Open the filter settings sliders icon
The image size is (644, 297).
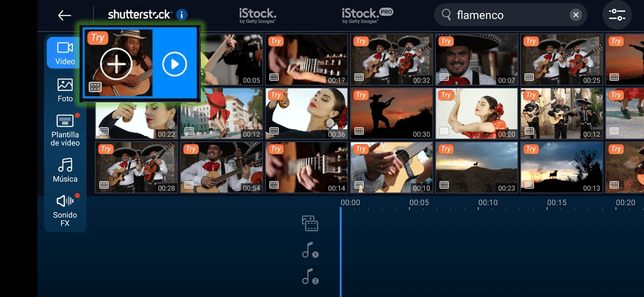click(617, 15)
